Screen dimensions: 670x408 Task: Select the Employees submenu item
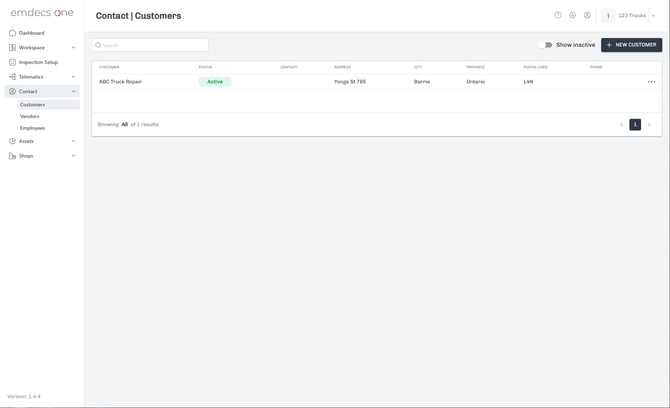(x=32, y=128)
